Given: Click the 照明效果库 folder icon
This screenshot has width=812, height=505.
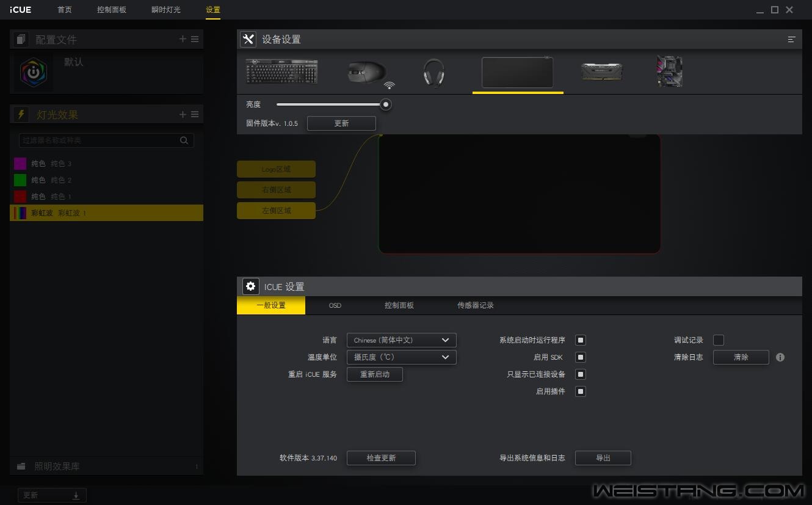Looking at the screenshot, I should pos(21,467).
